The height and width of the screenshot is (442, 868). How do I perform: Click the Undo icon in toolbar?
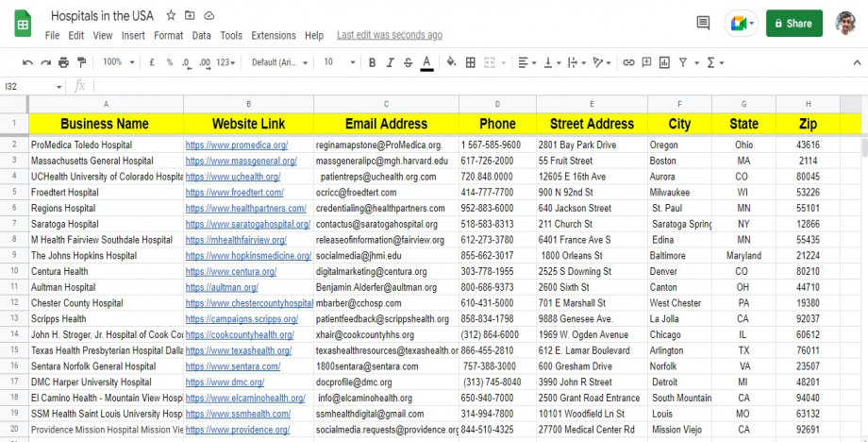pyautogui.click(x=27, y=62)
